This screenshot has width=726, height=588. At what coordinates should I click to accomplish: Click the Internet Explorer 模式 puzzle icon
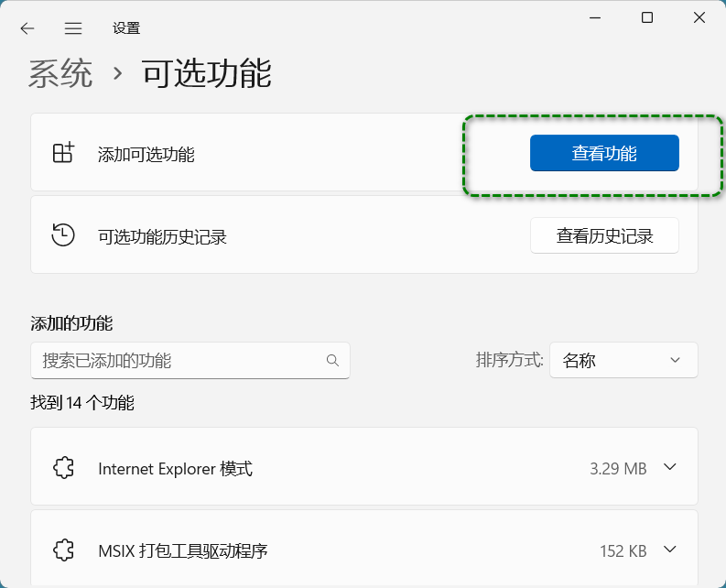click(63, 467)
